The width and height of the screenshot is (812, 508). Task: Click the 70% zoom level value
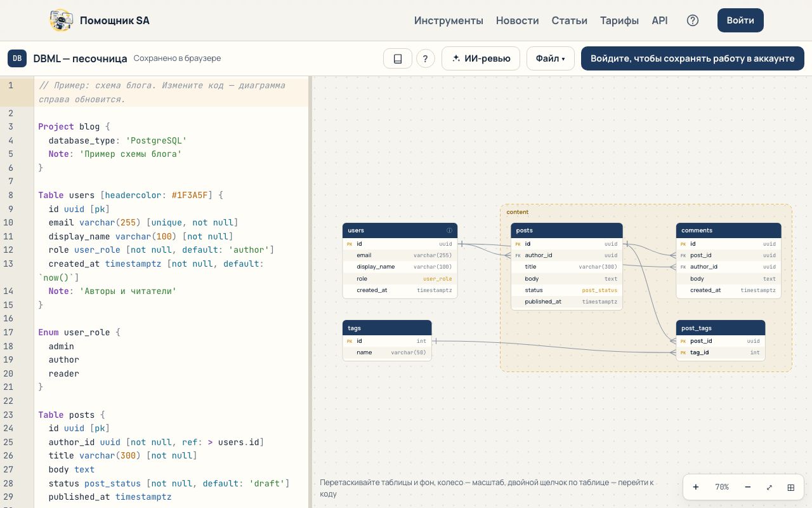coord(722,487)
